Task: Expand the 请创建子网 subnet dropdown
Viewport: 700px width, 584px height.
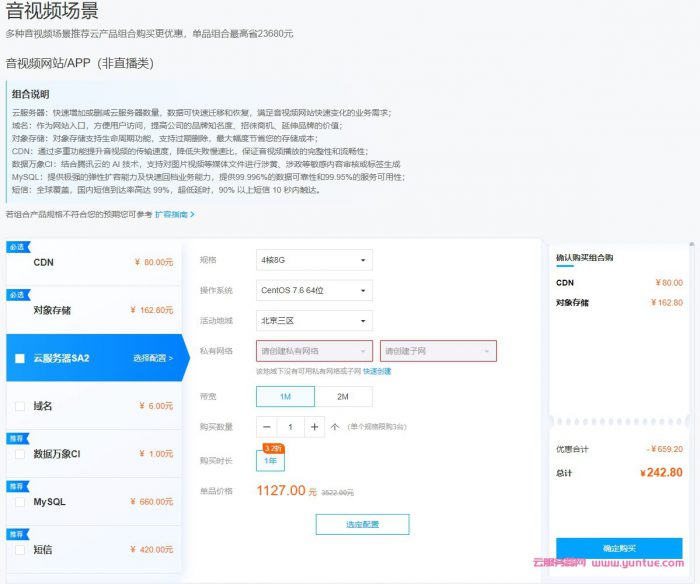Action: pos(437,351)
